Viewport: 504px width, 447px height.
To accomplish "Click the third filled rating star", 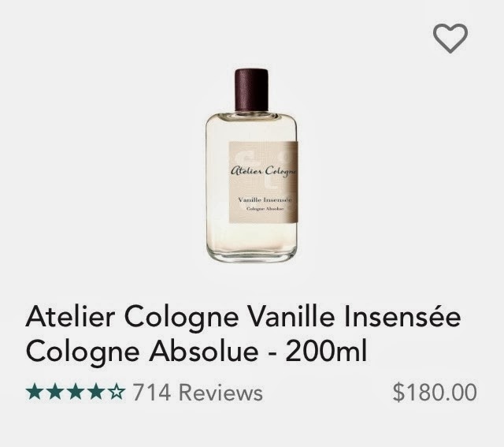I will (x=76, y=393).
